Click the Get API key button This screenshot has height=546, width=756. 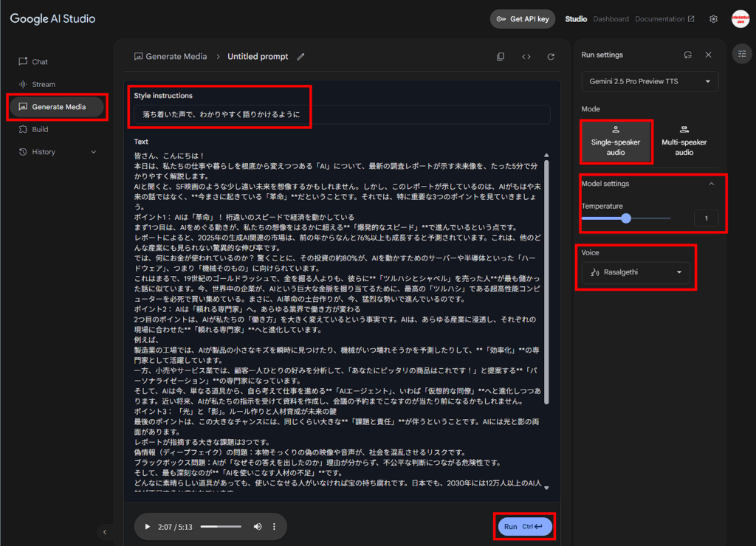coord(523,19)
